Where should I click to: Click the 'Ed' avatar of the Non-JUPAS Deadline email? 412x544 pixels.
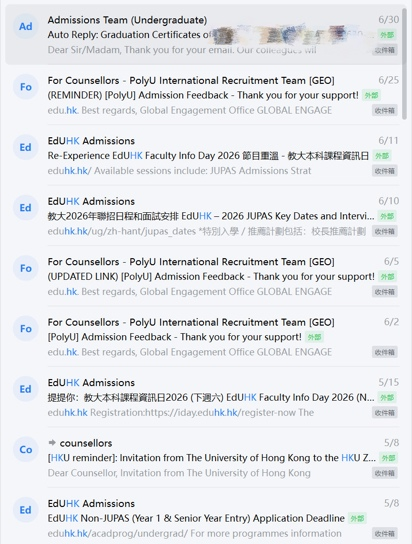coord(26,510)
